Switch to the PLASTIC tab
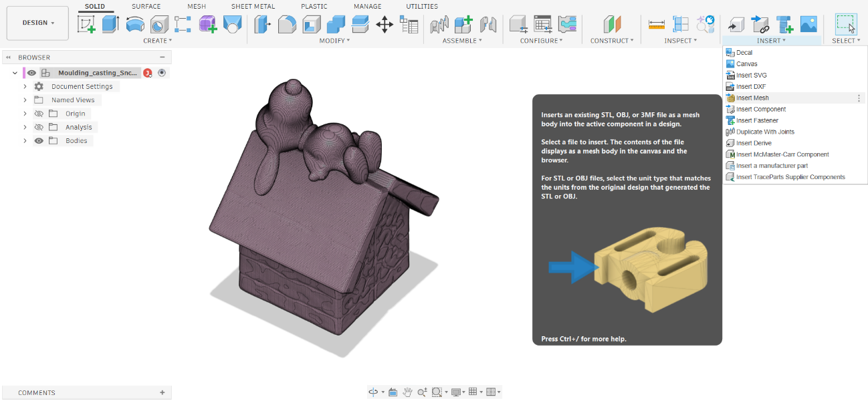The height and width of the screenshot is (401, 868). (314, 7)
